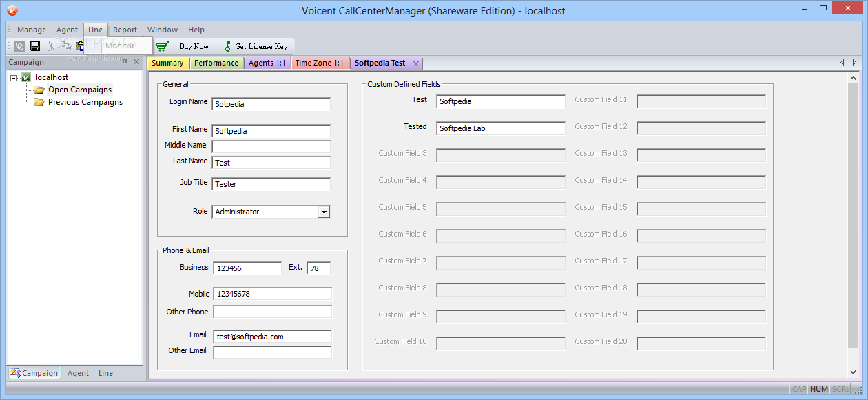Click the Open Campaigns folder icon
Image resolution: width=868 pixels, height=400 pixels.
click(39, 90)
